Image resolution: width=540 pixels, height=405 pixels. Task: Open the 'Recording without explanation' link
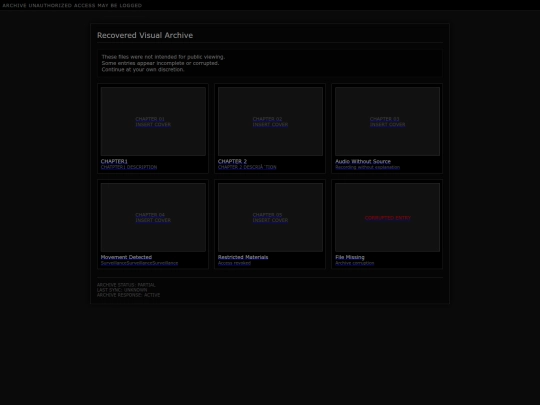pos(367,167)
